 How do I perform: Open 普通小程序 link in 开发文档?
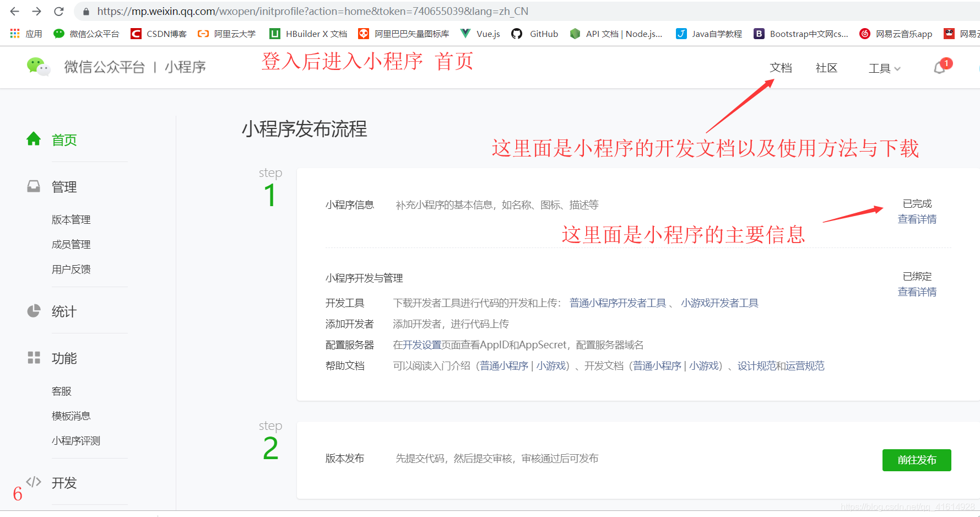point(657,366)
